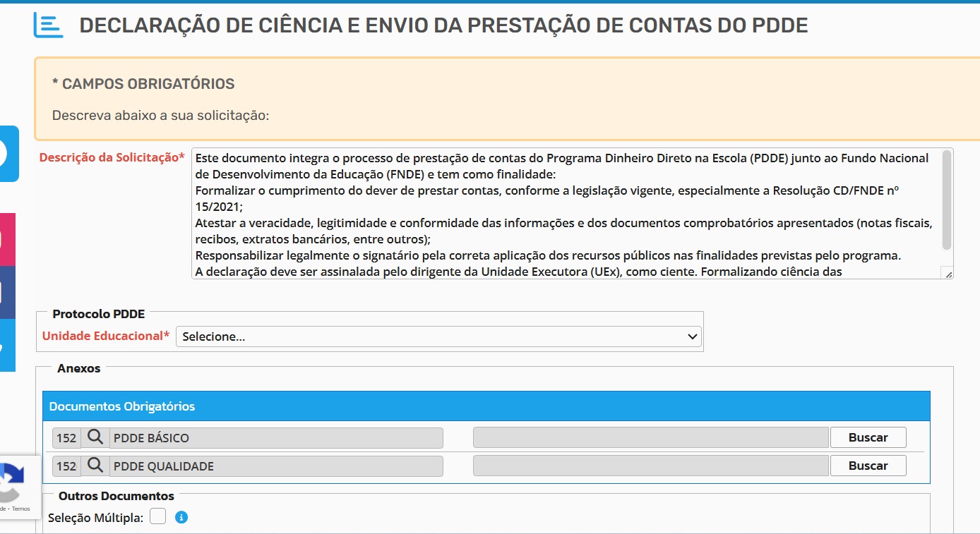
Task: Click the description textarea resize handle
Action: click(x=948, y=274)
